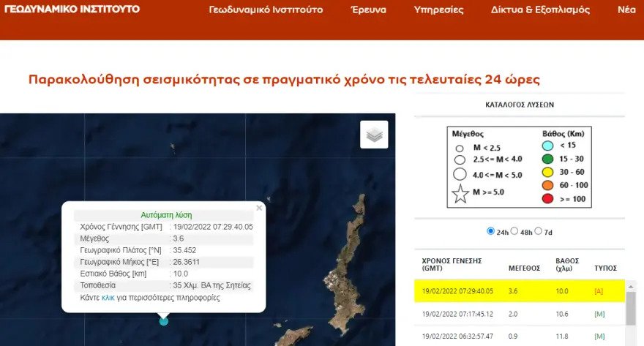
Task: Select the 48h time range radio
Action: coord(514,231)
